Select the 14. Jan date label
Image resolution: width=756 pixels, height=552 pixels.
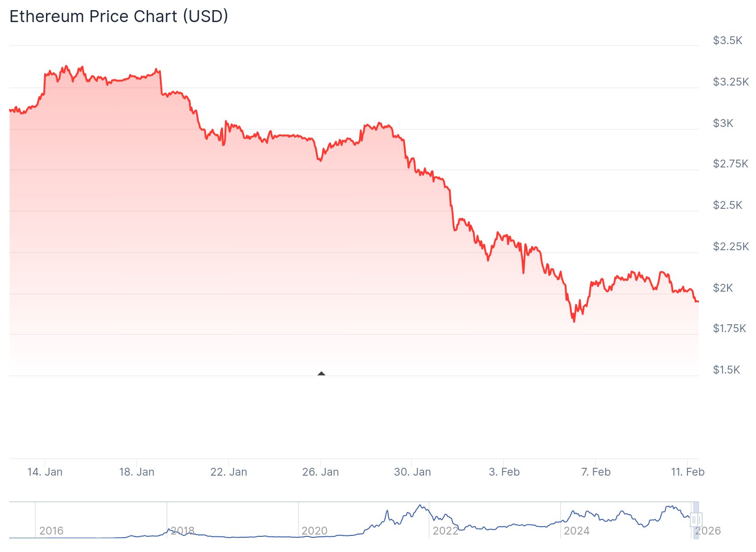tap(45, 472)
